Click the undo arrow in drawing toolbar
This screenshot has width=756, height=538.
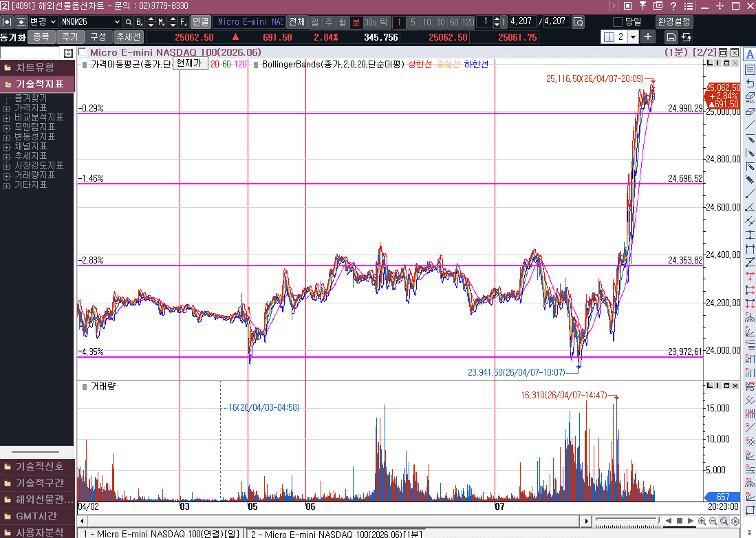coord(750,83)
